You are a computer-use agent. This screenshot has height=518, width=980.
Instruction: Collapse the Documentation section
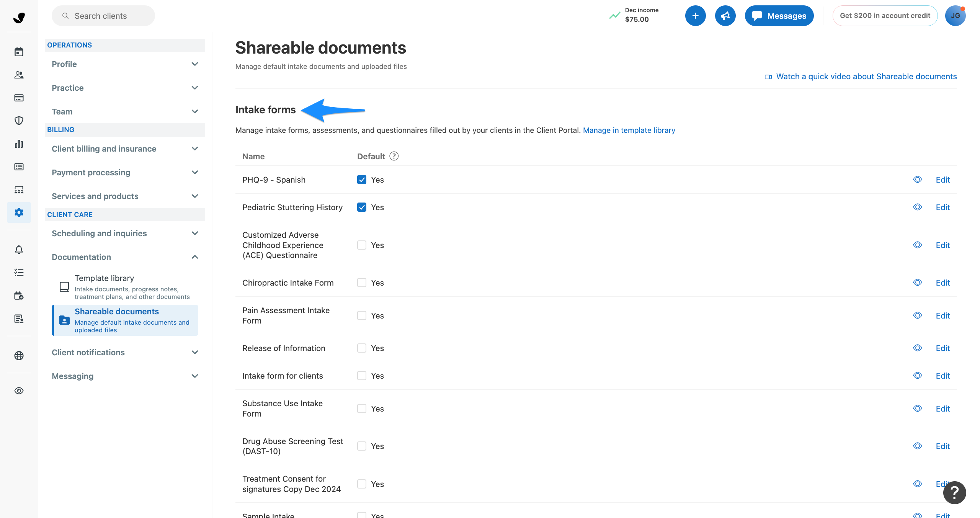124,257
